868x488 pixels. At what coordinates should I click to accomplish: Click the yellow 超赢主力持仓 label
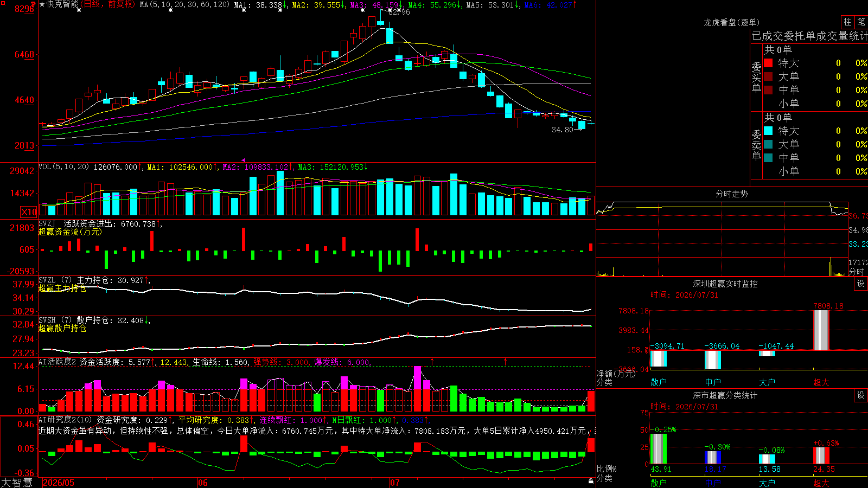point(62,288)
